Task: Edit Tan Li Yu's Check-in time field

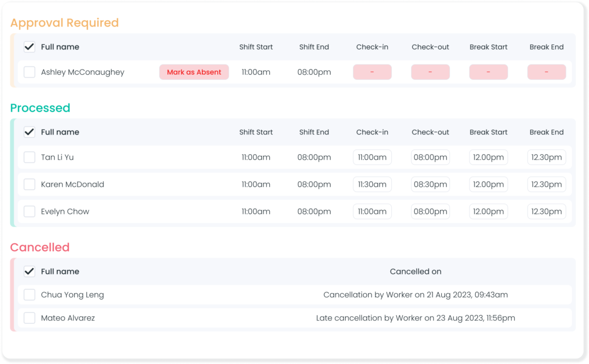Action: 372,158
